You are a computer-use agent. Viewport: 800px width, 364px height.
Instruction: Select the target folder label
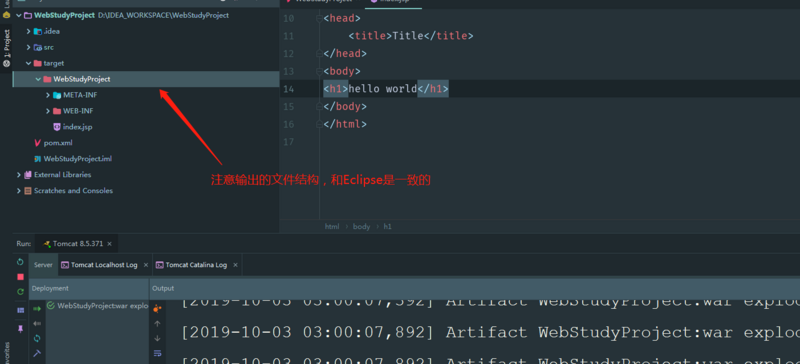54,63
